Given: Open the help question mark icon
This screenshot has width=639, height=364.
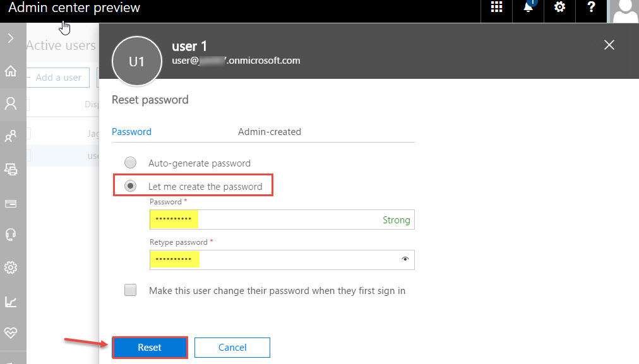Looking at the screenshot, I should coord(591,7).
